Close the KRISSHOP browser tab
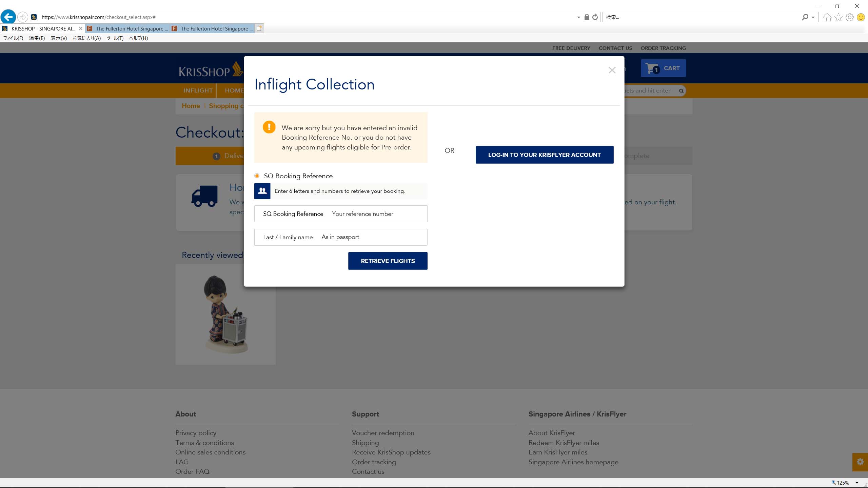Viewport: 868px width, 488px height. 80,28
